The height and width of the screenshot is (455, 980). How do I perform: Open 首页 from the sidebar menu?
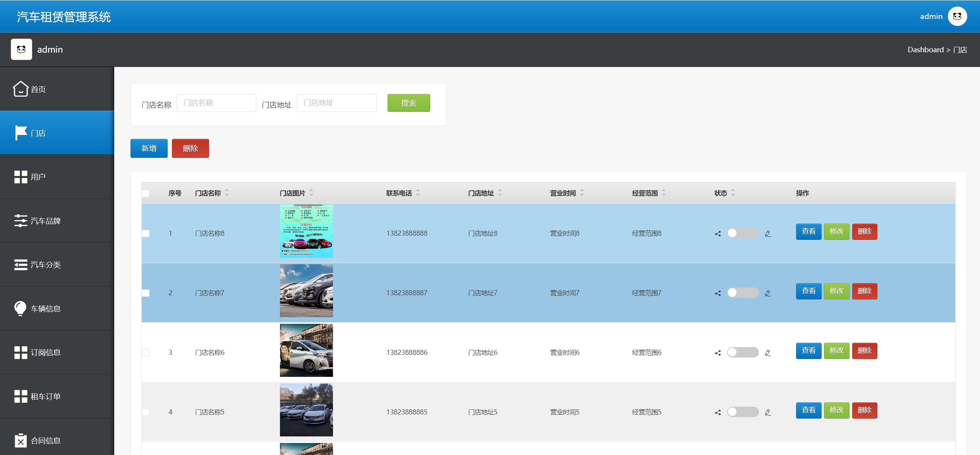tap(57, 89)
